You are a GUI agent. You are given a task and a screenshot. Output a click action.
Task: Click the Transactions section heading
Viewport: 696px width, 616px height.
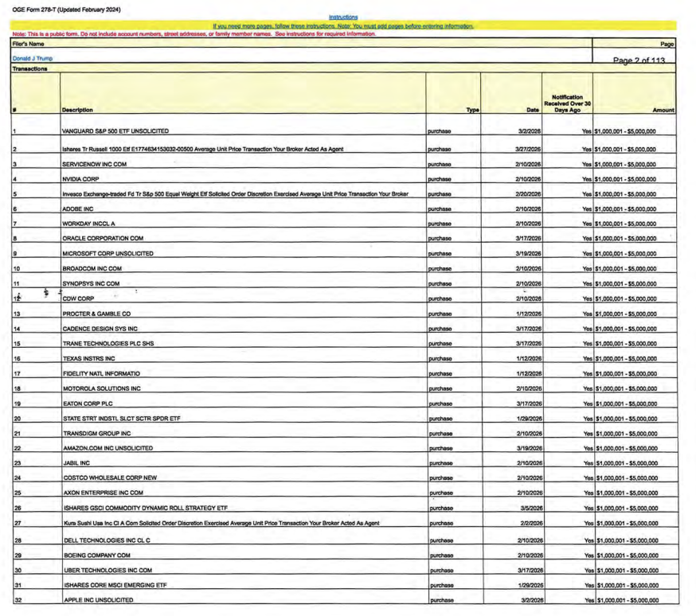[29, 68]
